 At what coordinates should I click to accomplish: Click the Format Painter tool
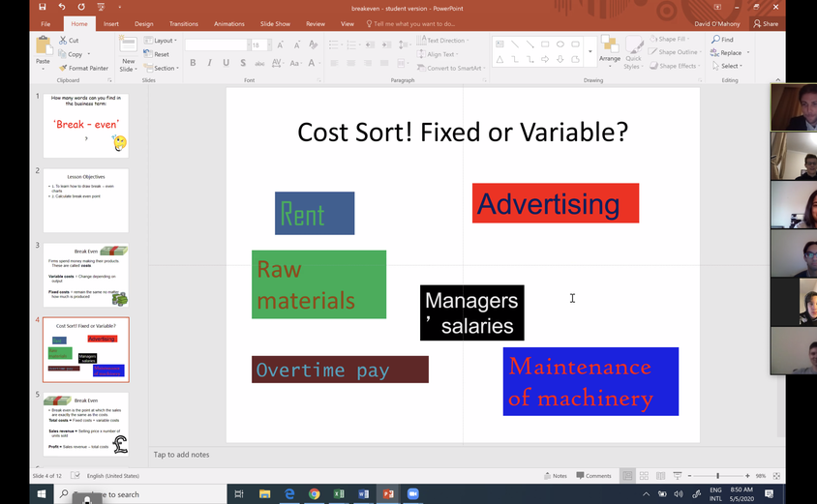84,68
